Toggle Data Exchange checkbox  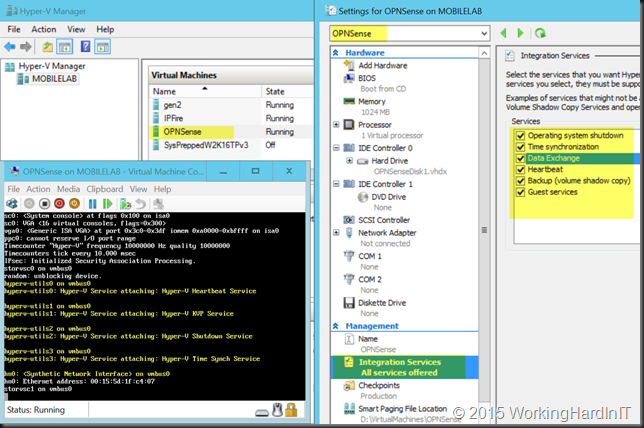coord(521,158)
